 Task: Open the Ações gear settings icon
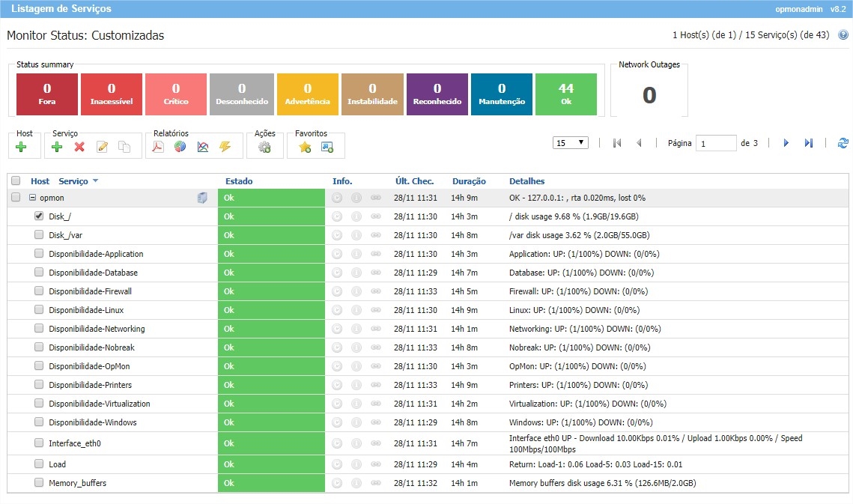264,147
